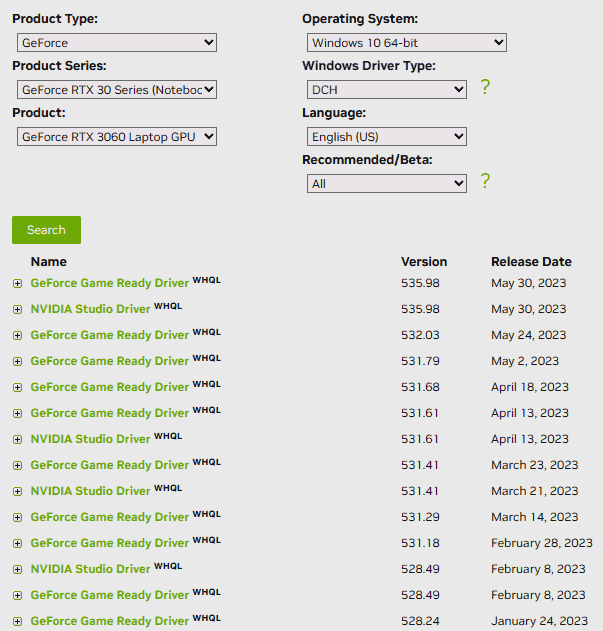Select version number 528.24
The height and width of the screenshot is (631, 603).
420,621
